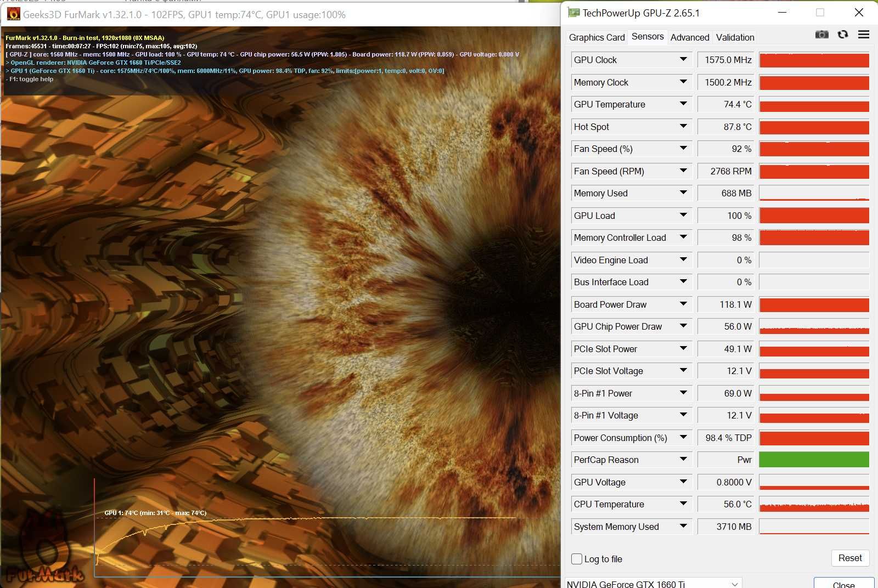
Task: Click the 49.1 W PCIe Slot Power value
Action: [726, 349]
